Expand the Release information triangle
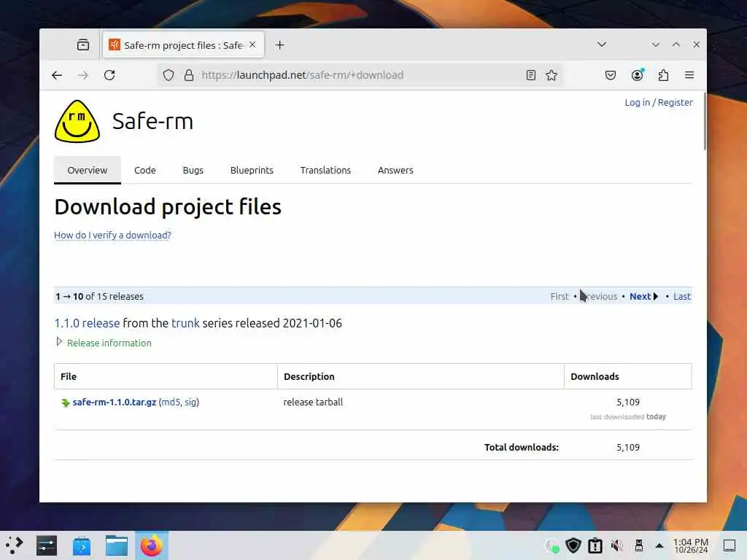Viewport: 747px width, 560px height. (x=59, y=341)
